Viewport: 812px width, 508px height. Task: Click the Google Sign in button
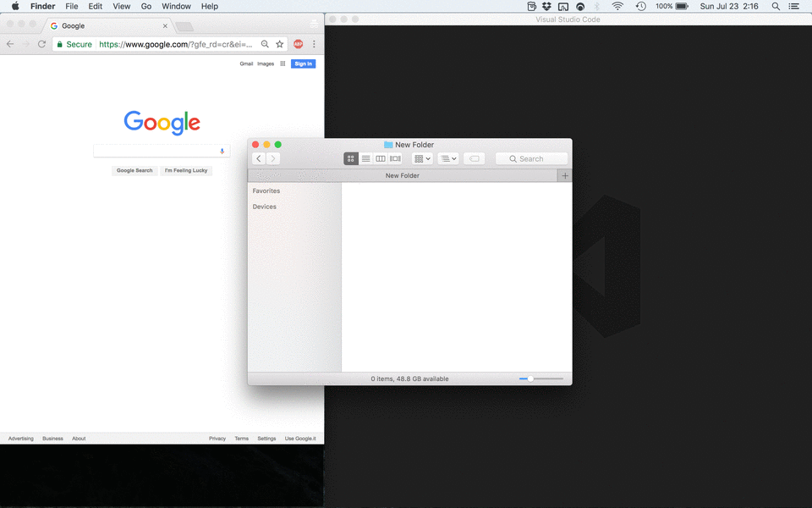tap(303, 63)
